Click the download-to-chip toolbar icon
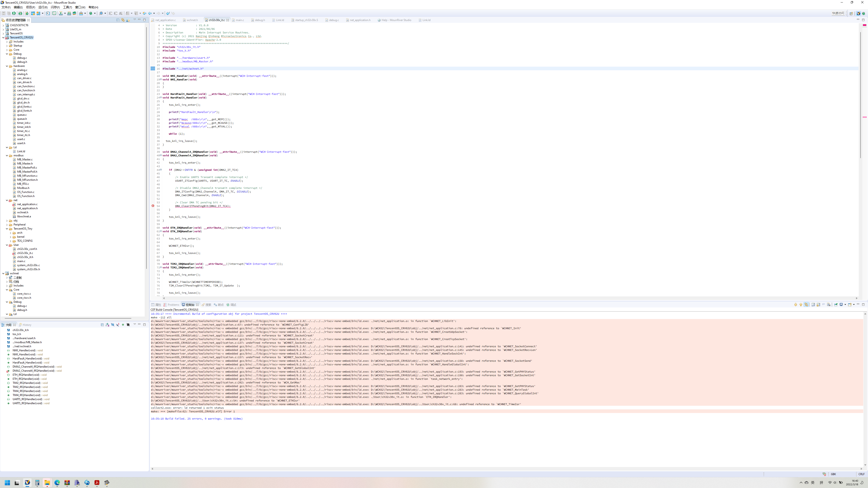868x488 pixels. pos(61,14)
